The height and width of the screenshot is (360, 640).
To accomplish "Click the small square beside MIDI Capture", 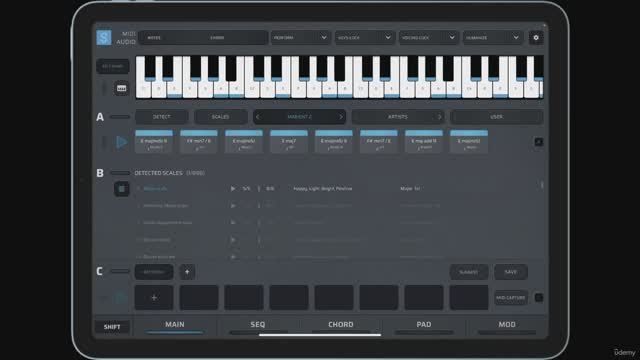I will coord(538,298).
